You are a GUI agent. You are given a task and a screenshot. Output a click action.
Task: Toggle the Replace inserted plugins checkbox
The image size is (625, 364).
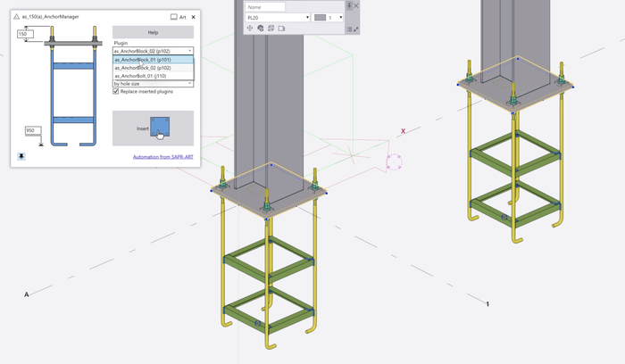116,91
